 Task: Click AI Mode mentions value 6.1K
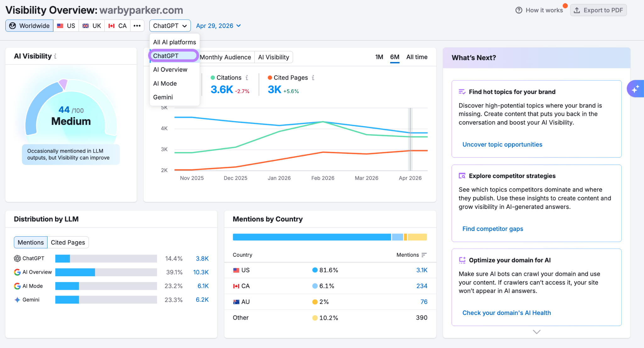point(203,286)
